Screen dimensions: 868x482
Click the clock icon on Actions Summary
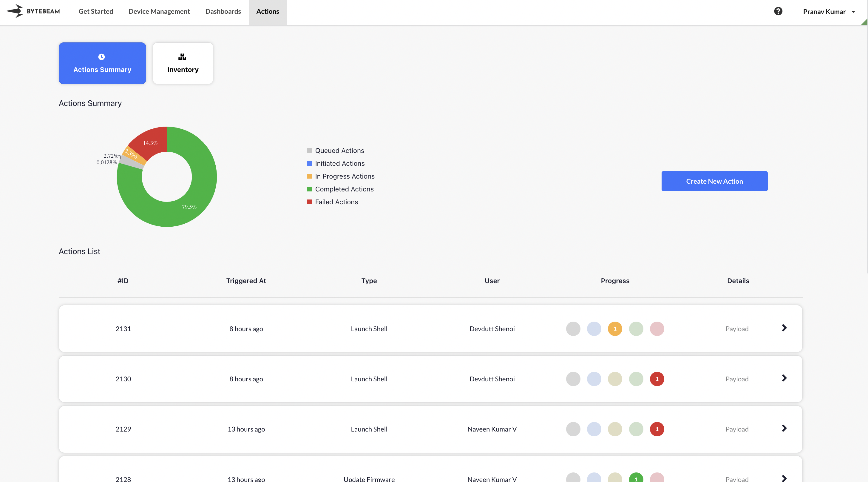pos(101,57)
